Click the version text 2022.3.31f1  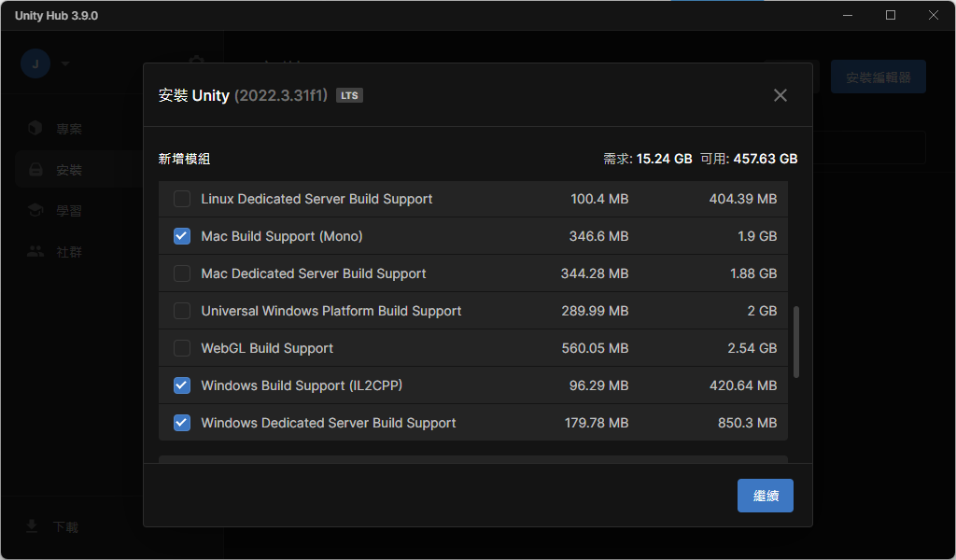pyautogui.click(x=280, y=96)
